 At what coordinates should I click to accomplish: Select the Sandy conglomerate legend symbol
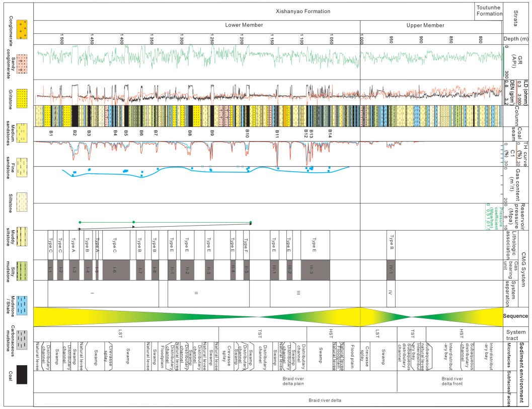click(x=22, y=64)
